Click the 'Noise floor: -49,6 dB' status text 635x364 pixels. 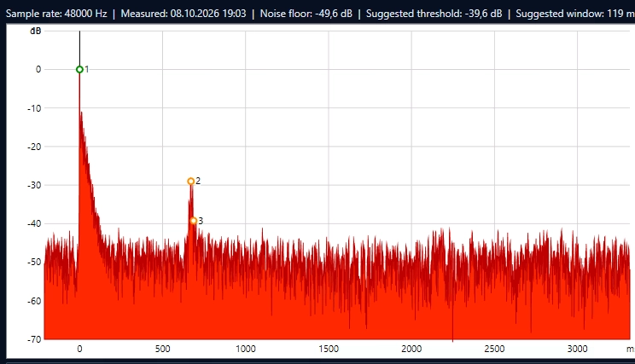coord(306,14)
